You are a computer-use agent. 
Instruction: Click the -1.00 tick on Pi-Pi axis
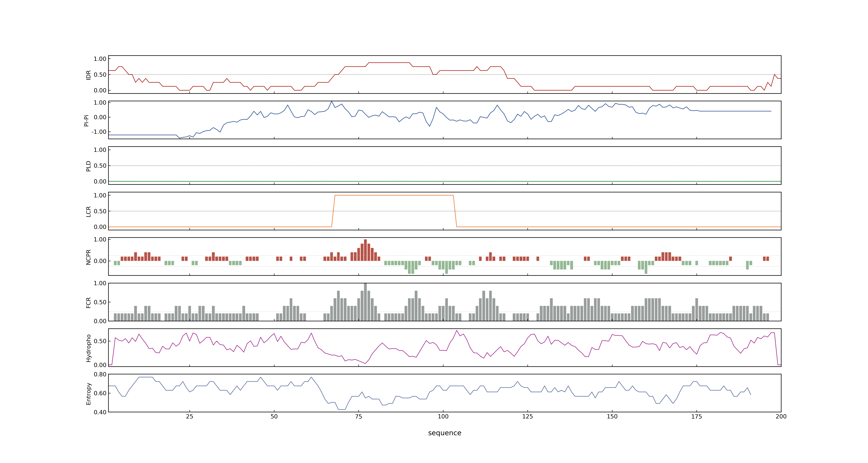pos(99,132)
